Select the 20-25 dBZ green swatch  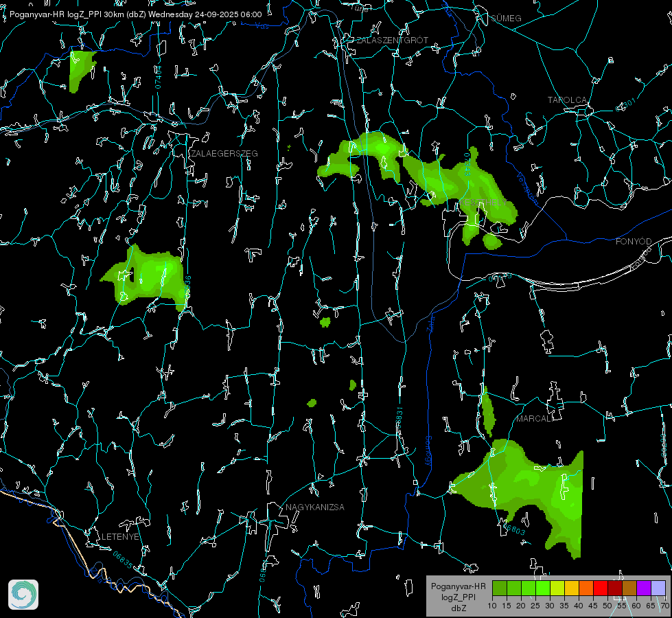tap(529, 588)
